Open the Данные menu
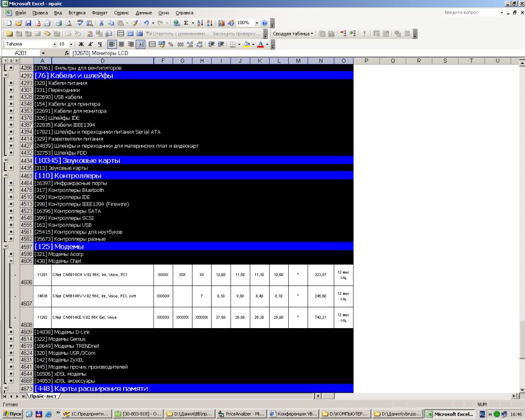The image size is (525, 420). (143, 13)
